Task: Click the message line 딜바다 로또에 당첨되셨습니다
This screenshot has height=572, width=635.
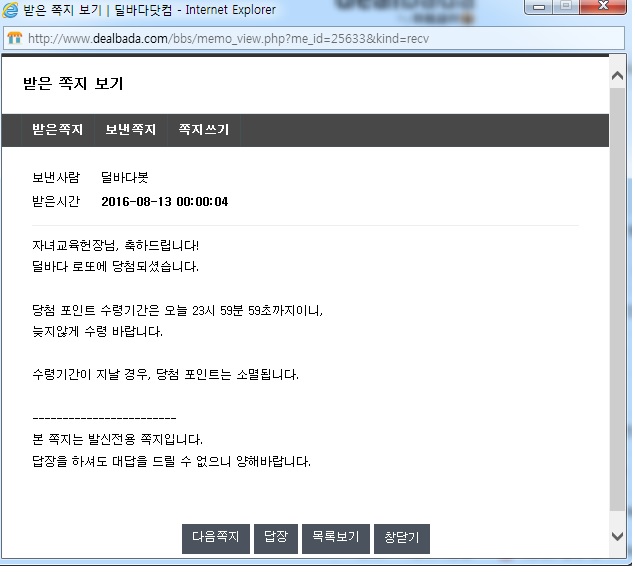Action: (115, 267)
